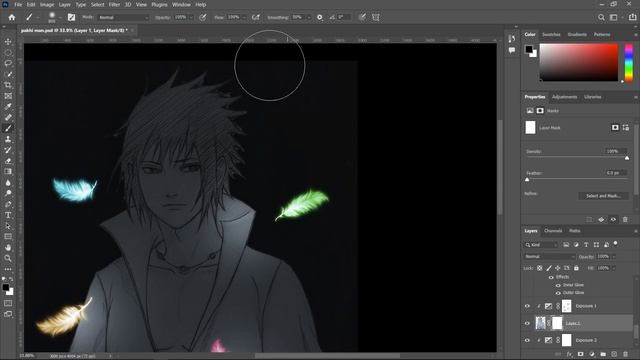Hide the Outer Glow effect
640x360 pixels.
(x=558, y=293)
